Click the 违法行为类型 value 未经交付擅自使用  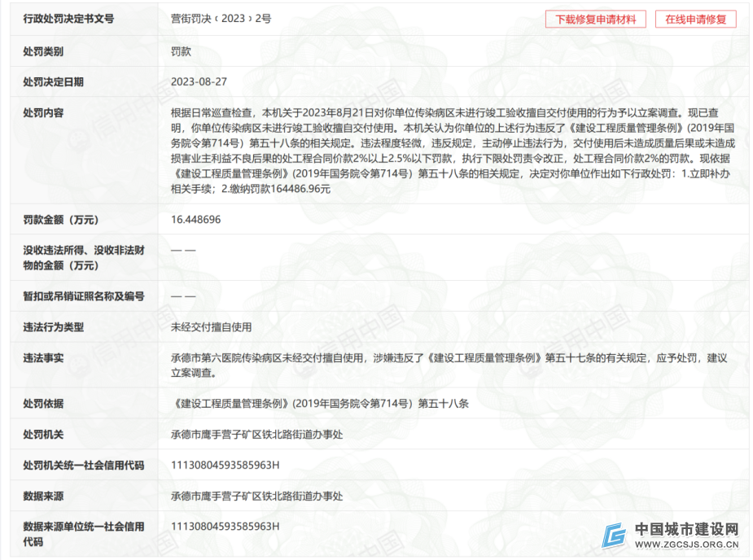click(211, 327)
